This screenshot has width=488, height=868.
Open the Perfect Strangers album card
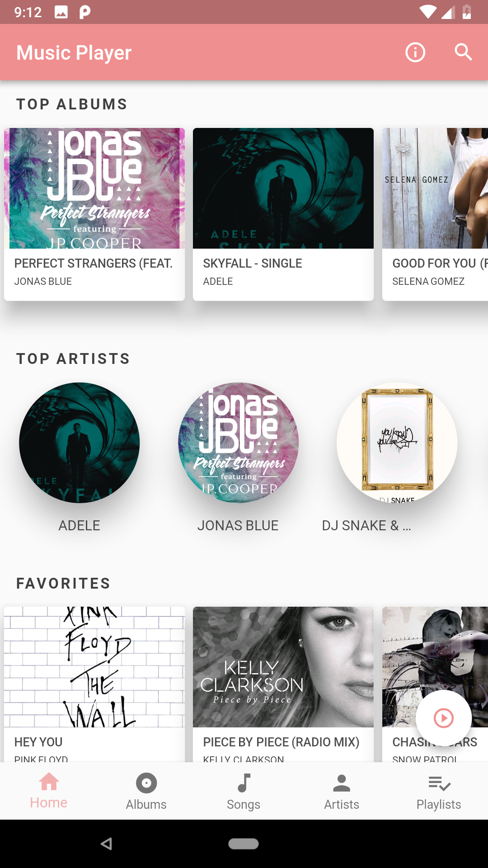point(94,214)
